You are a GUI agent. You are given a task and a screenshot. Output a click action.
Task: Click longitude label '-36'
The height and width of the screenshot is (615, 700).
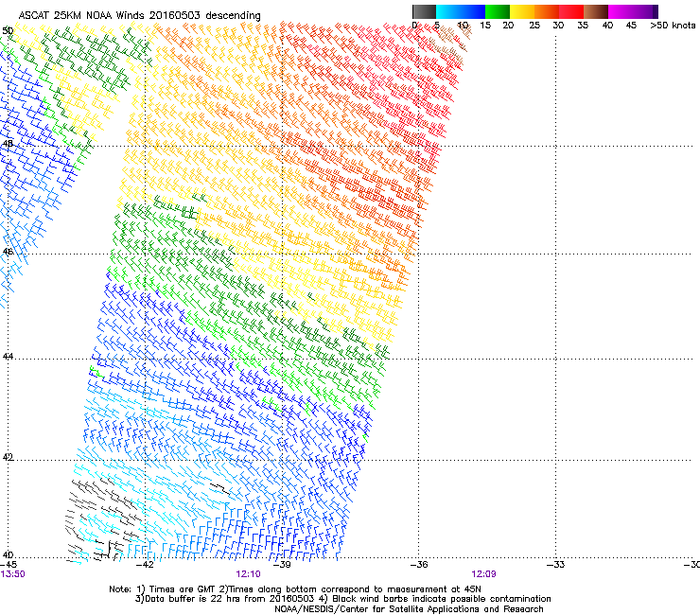[x=419, y=565]
